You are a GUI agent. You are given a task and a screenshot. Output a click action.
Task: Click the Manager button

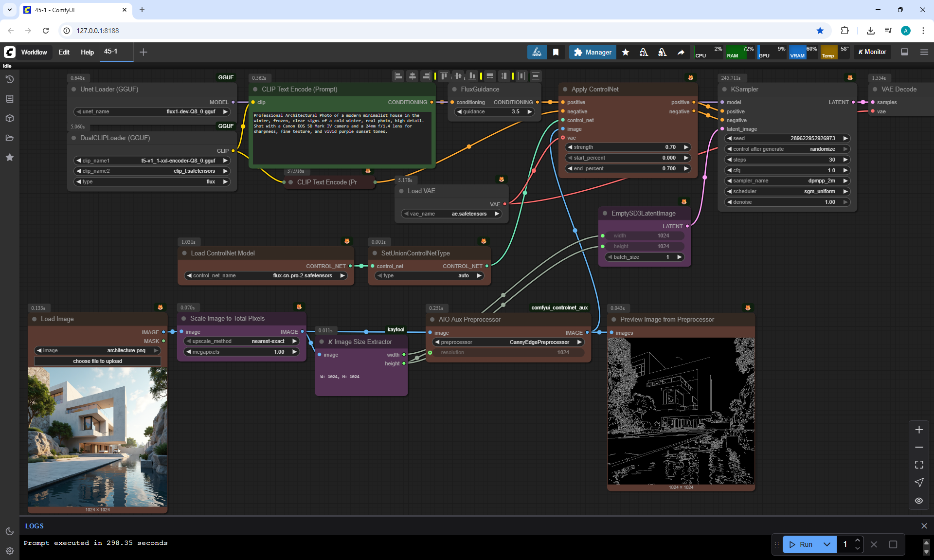pyautogui.click(x=593, y=52)
